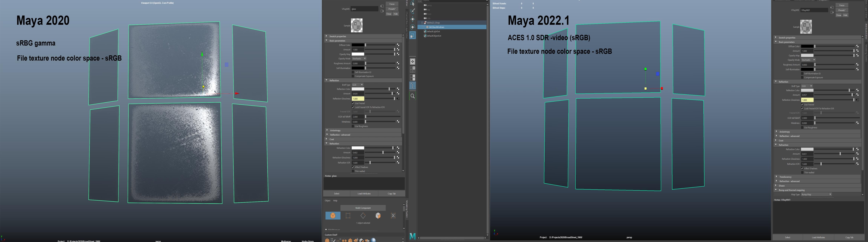This screenshot has height=242, width=868.
Task: Open Modeling Toolkit vertical tab in Maya 2022
Action: (866, 53)
